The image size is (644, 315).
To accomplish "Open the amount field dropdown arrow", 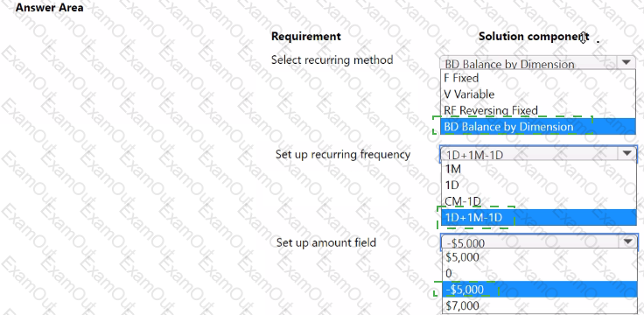I will [x=628, y=241].
